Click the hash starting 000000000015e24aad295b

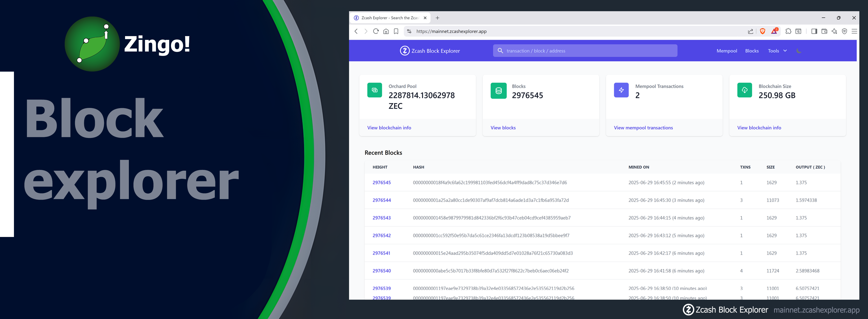pos(493,253)
